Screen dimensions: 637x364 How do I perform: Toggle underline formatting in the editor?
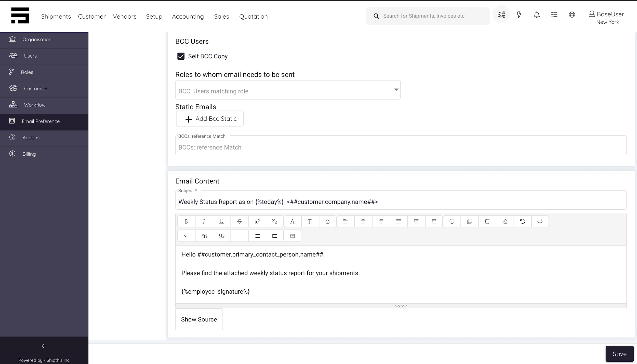tap(221, 221)
